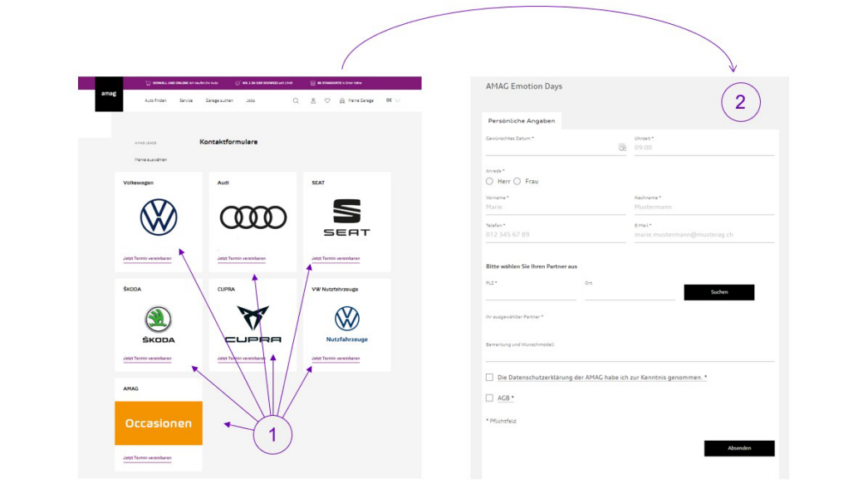
Task: Open the Garage suchen menu
Action: pyautogui.click(x=219, y=100)
